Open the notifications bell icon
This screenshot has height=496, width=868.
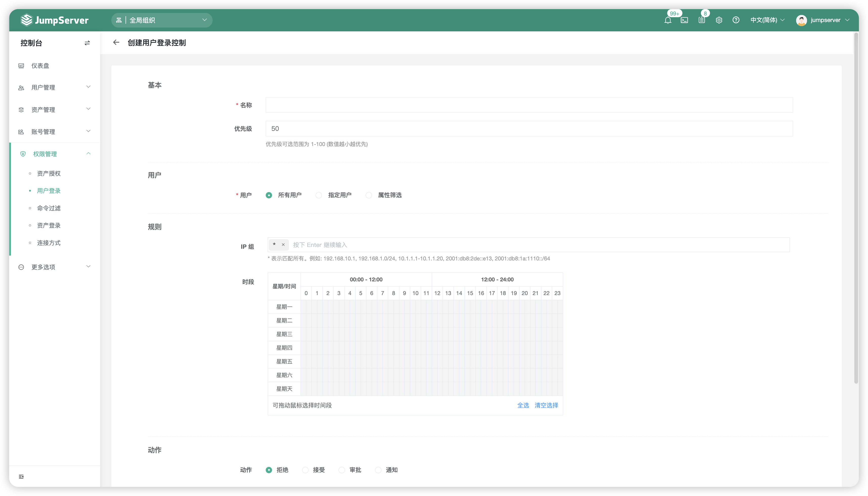(668, 20)
